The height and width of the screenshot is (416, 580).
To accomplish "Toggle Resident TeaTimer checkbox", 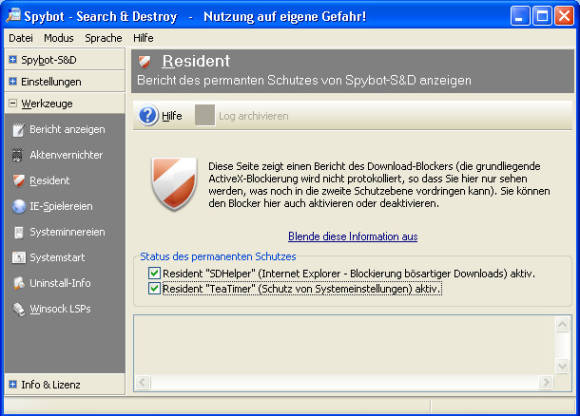I will coord(154,288).
